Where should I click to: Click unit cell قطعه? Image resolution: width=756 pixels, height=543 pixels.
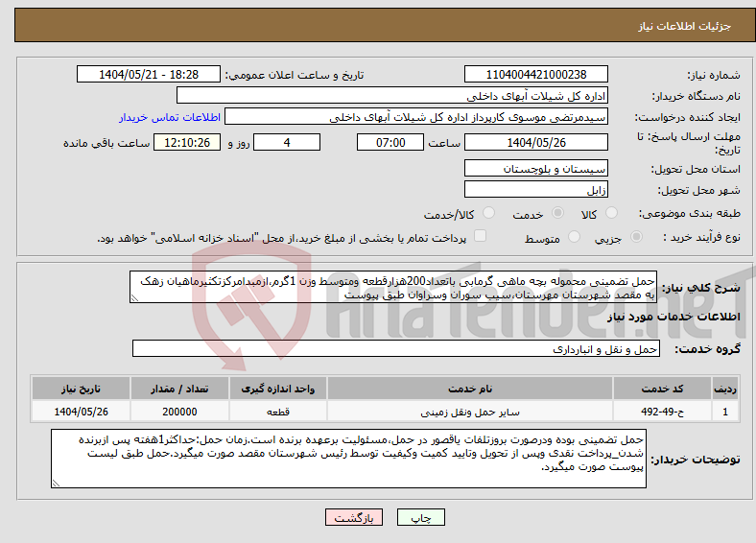[277, 412]
